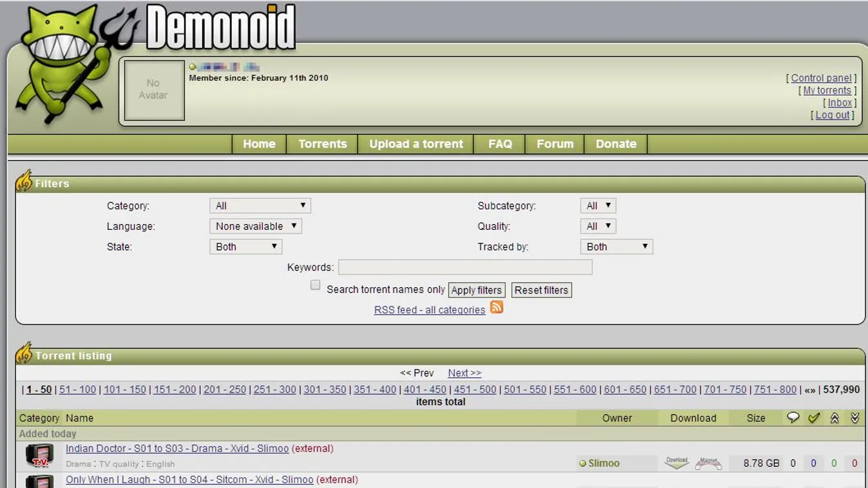Viewport: 868px width, 488px height.
Task: Jump to items 601 - 650
Action: [625, 389]
